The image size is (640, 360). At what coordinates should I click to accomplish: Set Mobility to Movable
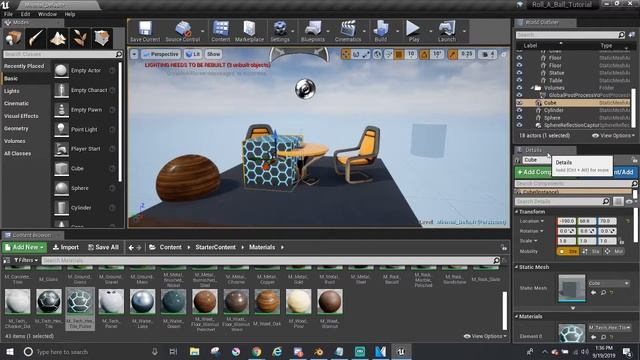(x=614, y=251)
